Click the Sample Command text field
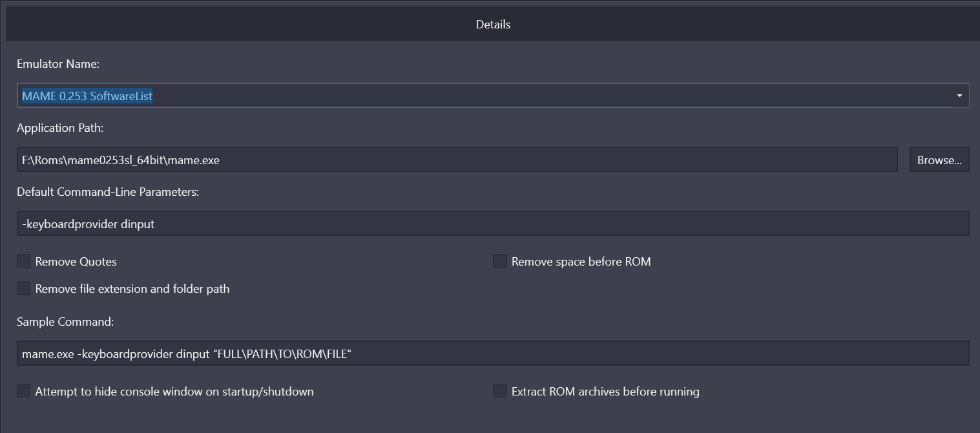This screenshot has width=980, height=433. 493,354
